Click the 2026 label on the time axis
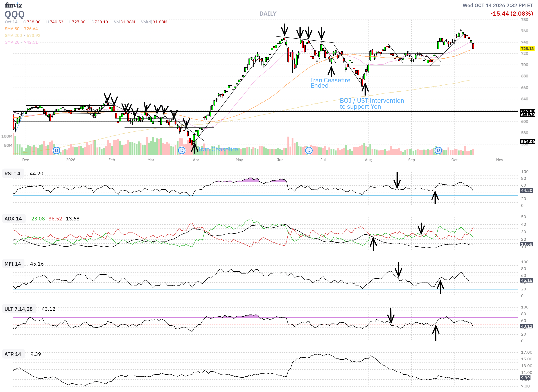The width and height of the screenshot is (538, 392). (71, 160)
